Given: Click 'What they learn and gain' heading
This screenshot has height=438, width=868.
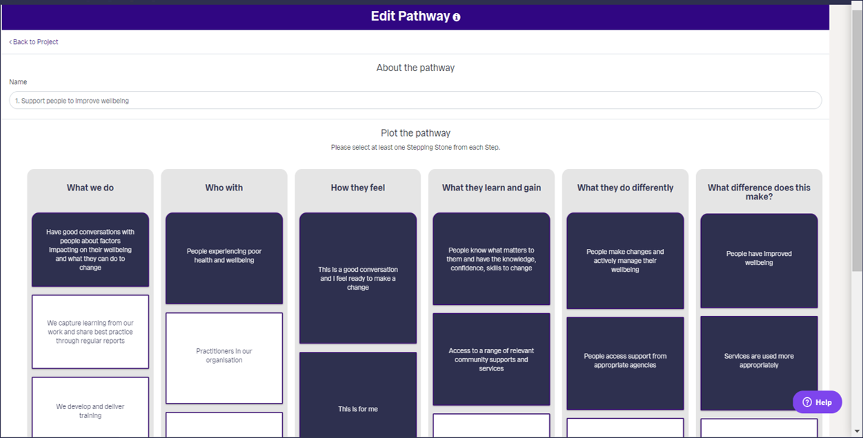Looking at the screenshot, I should (x=491, y=188).
